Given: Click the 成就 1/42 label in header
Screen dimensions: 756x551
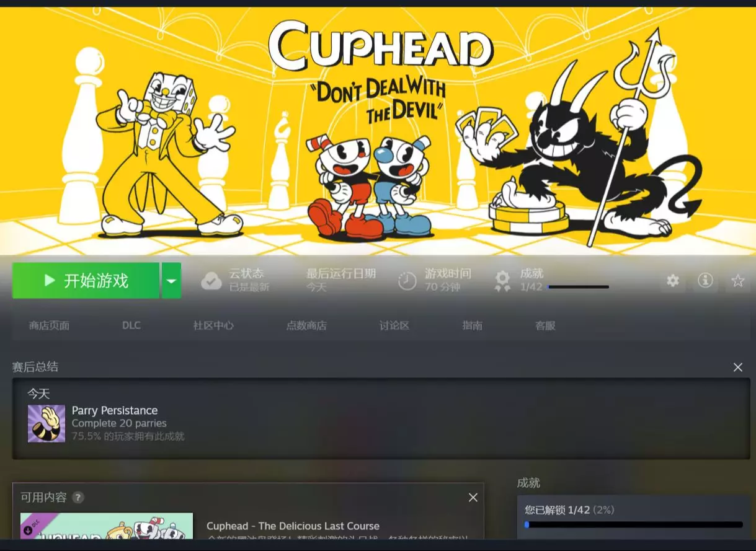Looking at the screenshot, I should pos(532,280).
